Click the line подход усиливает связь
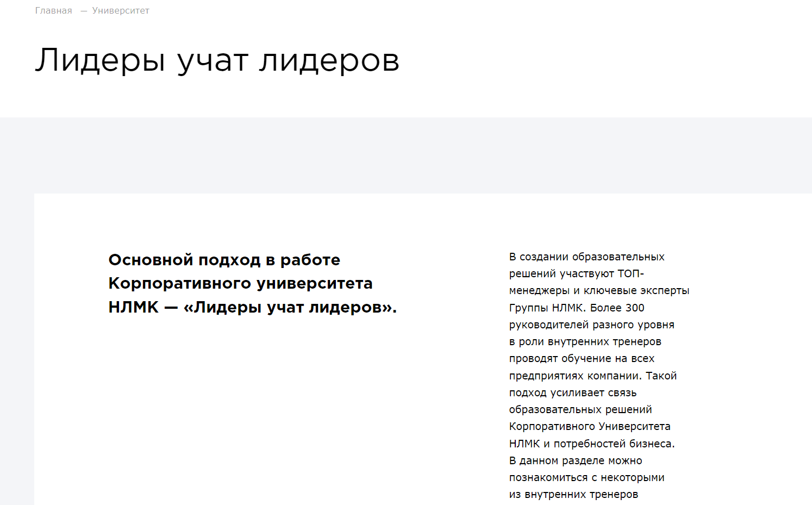 (573, 392)
